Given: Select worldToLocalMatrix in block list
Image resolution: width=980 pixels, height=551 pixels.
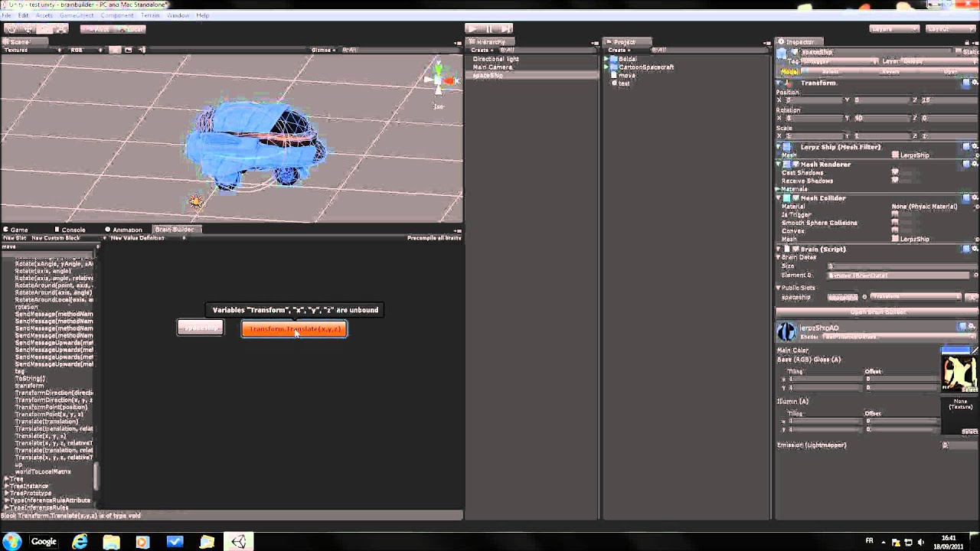Looking at the screenshot, I should tap(43, 471).
